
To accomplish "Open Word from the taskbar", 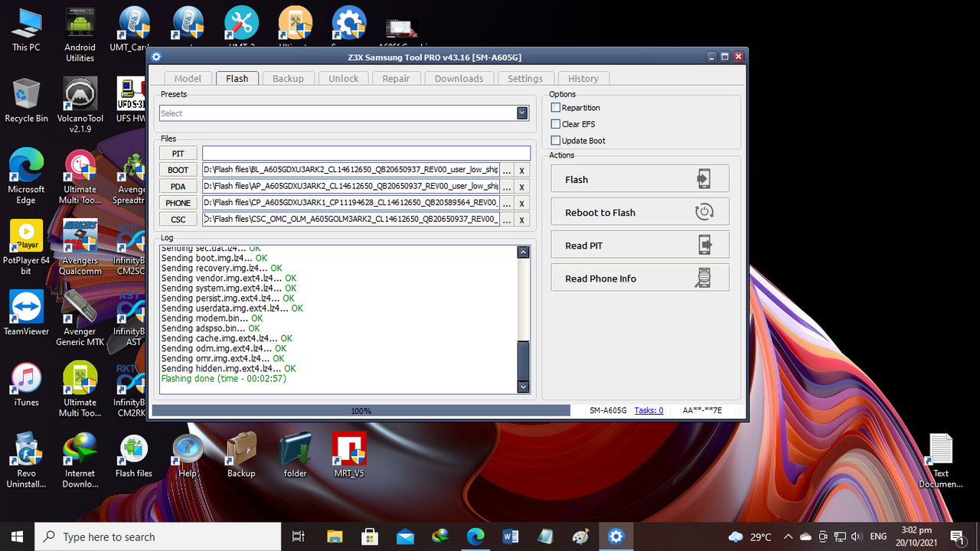I will 510,536.
